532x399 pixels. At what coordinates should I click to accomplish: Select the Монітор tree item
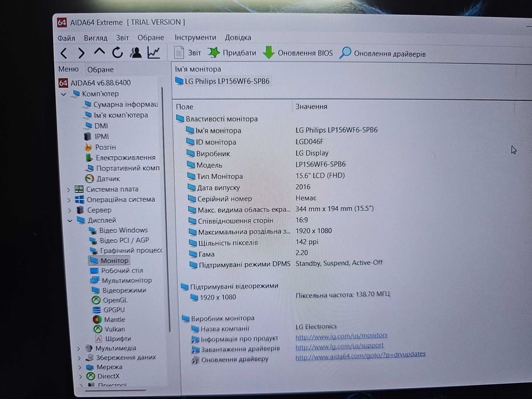click(109, 260)
